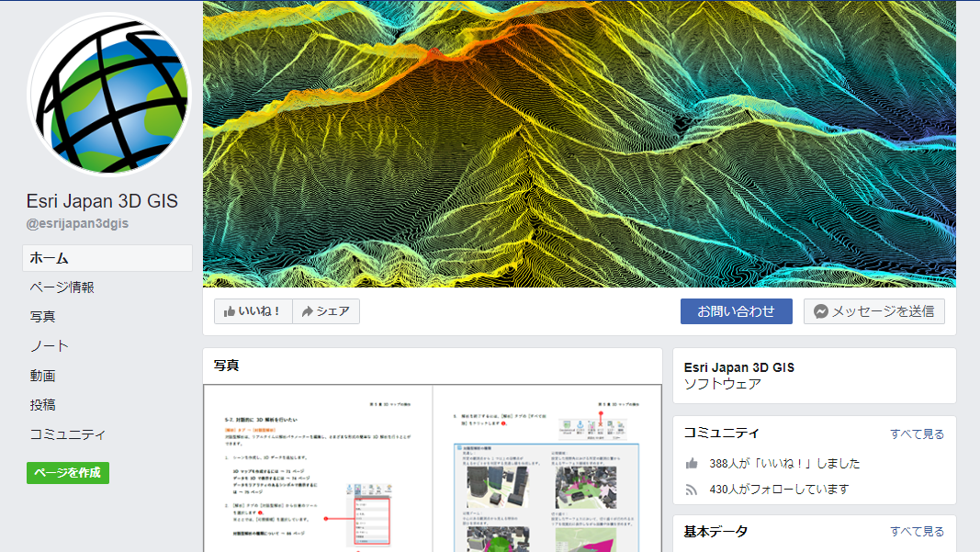The image size is (980, 552).
Task: Go to 写真 in the sidebar menu
Action: pos(42,317)
